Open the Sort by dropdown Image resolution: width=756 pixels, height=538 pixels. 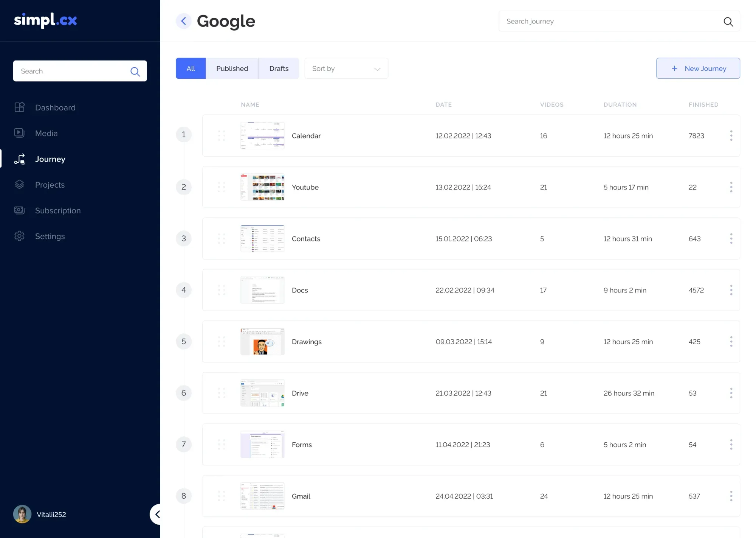point(346,68)
